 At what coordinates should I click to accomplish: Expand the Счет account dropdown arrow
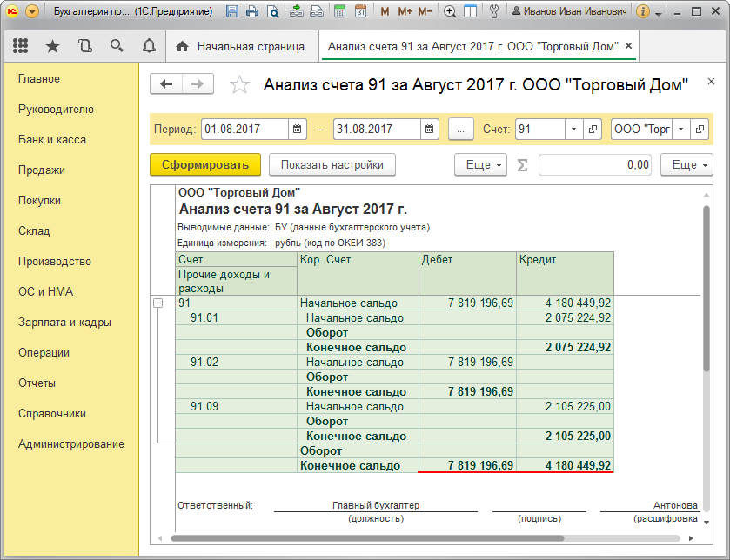[573, 129]
